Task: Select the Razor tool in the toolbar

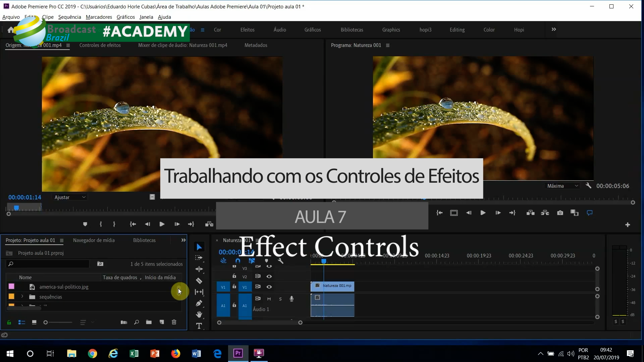Action: 199,281
